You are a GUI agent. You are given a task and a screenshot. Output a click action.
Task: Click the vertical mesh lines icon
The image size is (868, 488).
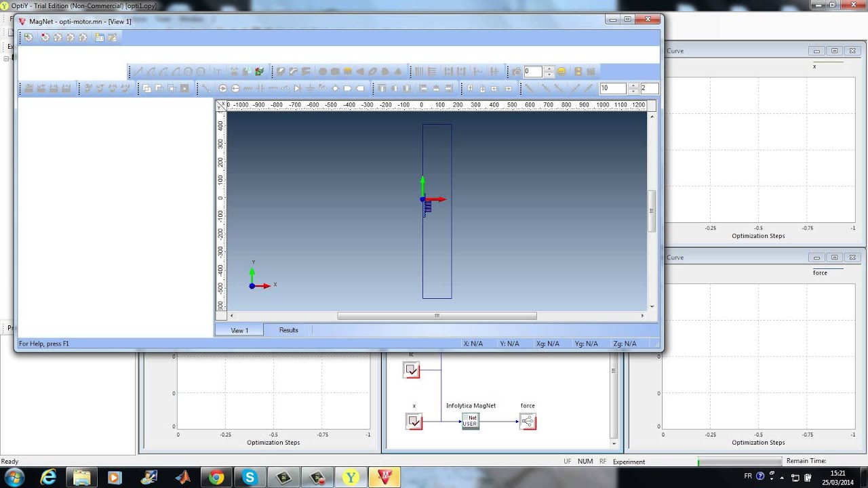click(x=419, y=71)
